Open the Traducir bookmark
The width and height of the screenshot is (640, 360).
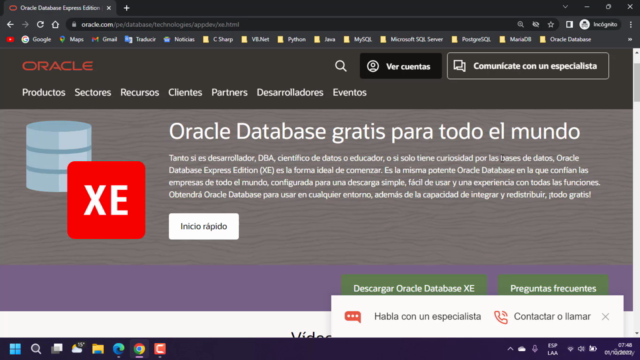[x=140, y=39]
